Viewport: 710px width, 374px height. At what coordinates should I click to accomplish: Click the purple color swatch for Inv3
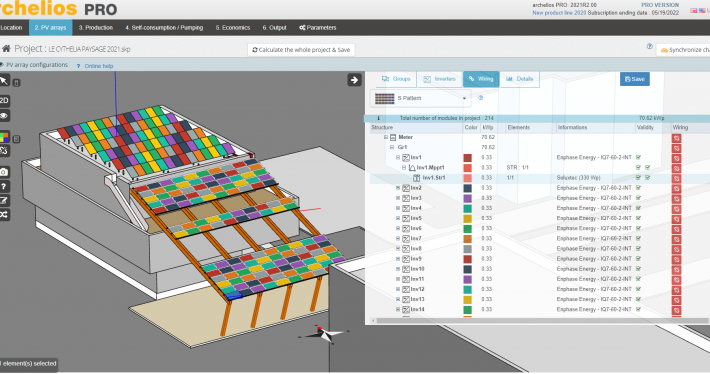pos(467,198)
